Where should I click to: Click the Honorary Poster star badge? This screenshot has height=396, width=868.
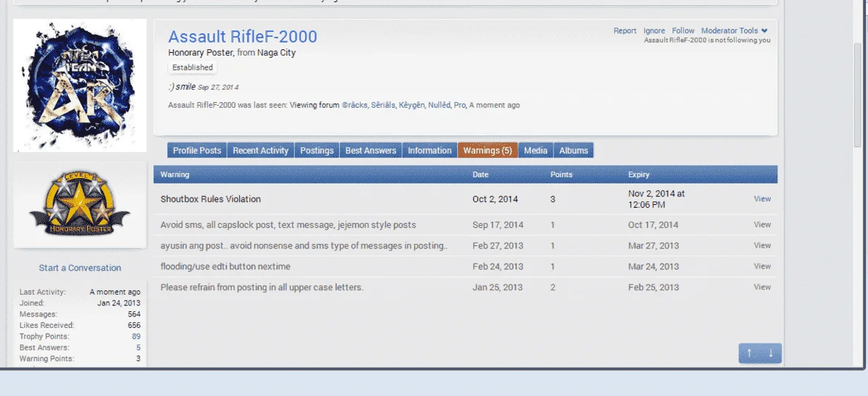pos(80,203)
